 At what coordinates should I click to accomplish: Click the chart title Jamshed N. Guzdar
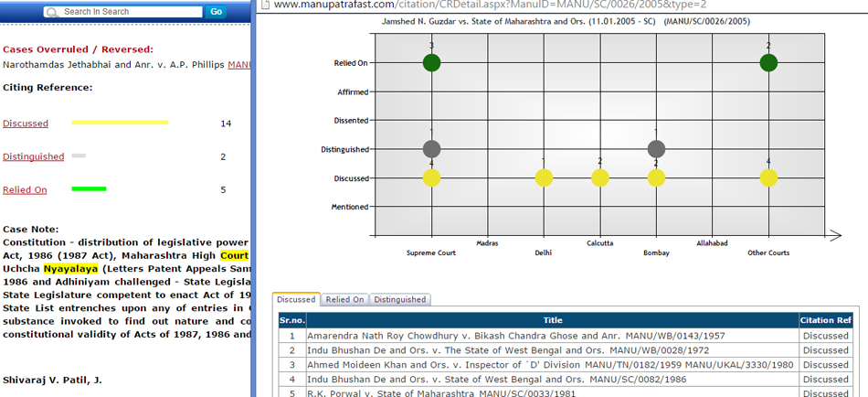[566, 22]
